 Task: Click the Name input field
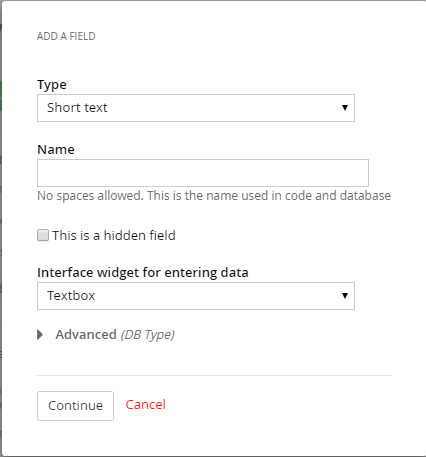pos(203,173)
